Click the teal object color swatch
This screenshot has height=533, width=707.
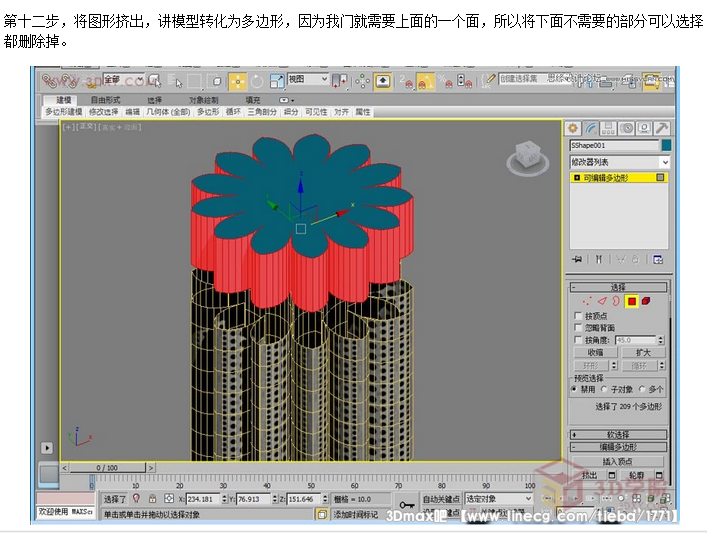[x=666, y=145]
